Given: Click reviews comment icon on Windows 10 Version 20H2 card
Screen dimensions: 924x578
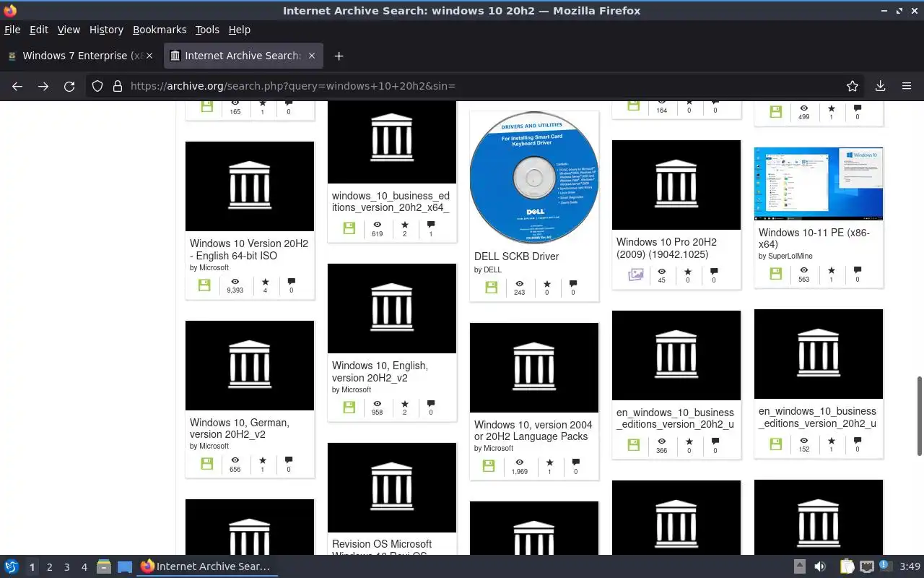Looking at the screenshot, I should [291, 281].
